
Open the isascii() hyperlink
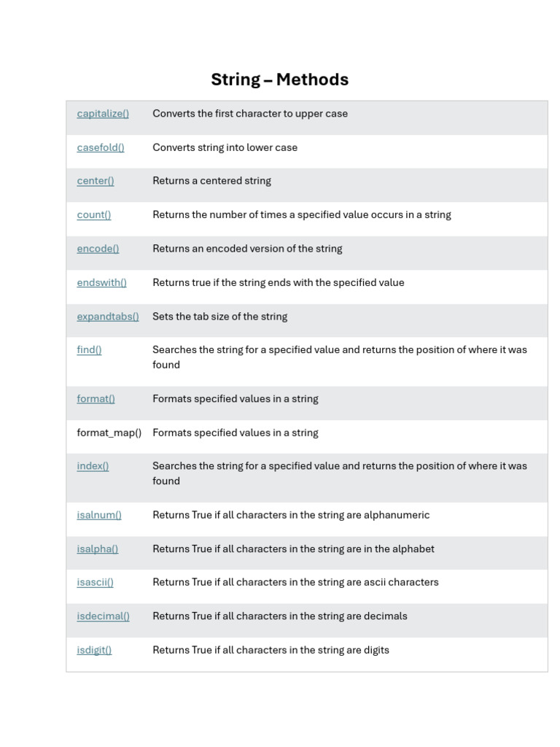[x=96, y=582]
